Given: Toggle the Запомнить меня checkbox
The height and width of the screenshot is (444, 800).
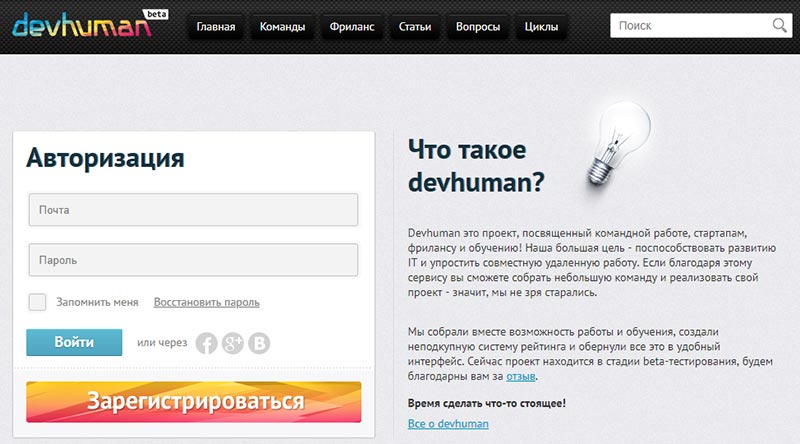Looking at the screenshot, I should [x=37, y=302].
